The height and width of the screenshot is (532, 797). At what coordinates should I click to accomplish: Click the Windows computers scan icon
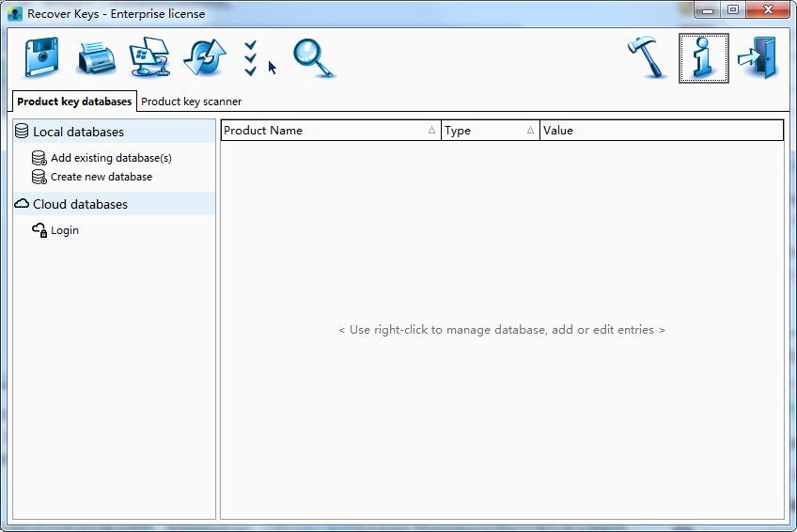[x=149, y=57]
